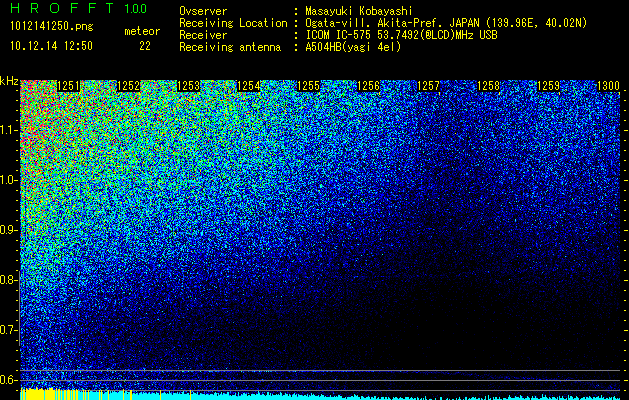Image resolution: width=629 pixels, height=400 pixels.
Task: Click observer name Masayuki Kobayashi
Action: click(359, 12)
